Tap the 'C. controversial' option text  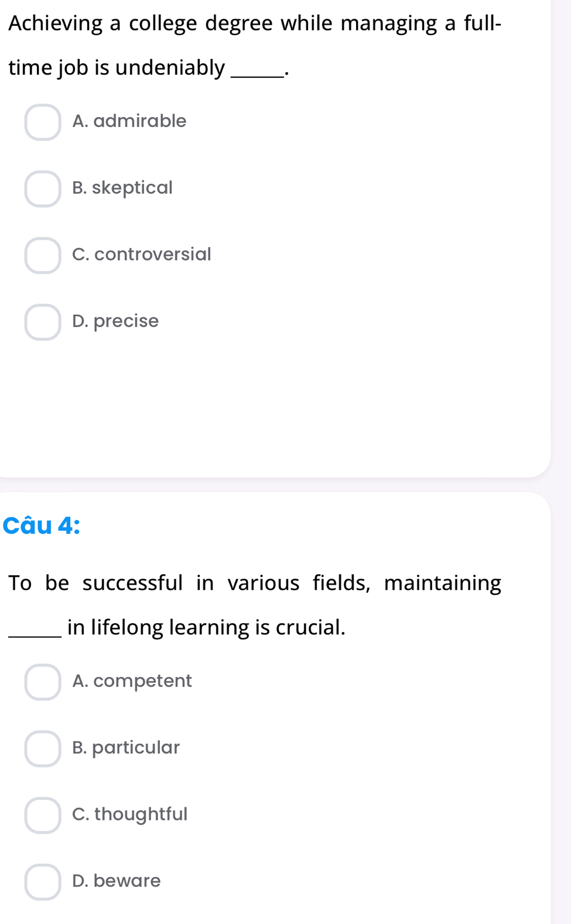141,255
